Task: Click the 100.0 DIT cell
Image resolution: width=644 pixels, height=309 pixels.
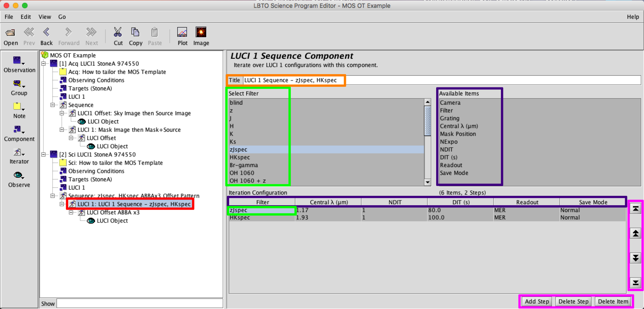Action: point(460,218)
